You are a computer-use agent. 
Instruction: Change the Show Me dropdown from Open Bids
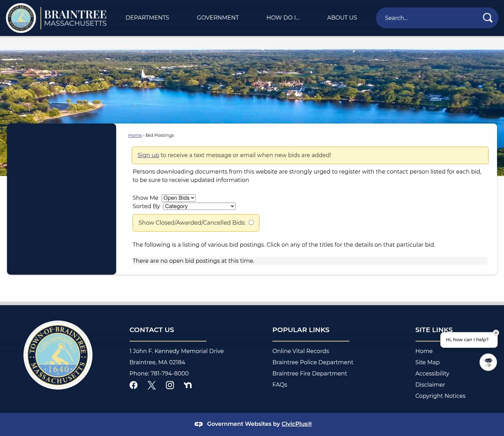(178, 198)
